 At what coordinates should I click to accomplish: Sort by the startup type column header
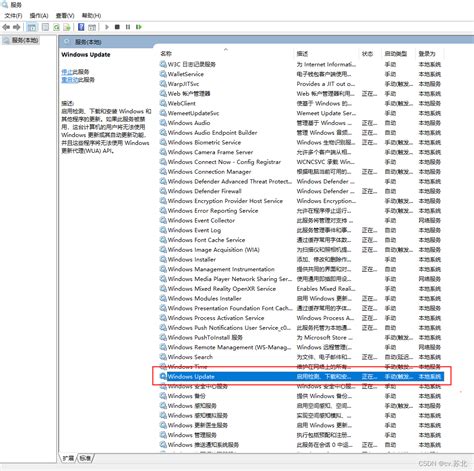point(396,54)
